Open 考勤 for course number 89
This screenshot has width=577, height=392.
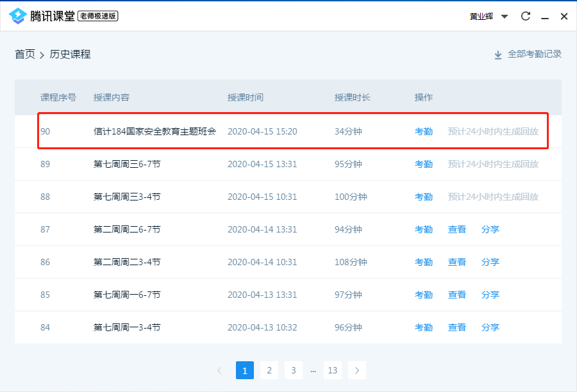pos(423,164)
